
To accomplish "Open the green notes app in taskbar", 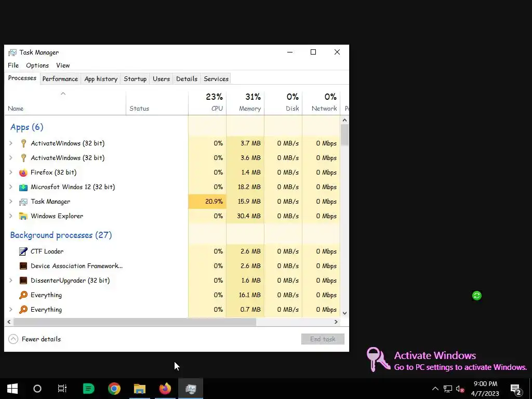I will coord(88,389).
